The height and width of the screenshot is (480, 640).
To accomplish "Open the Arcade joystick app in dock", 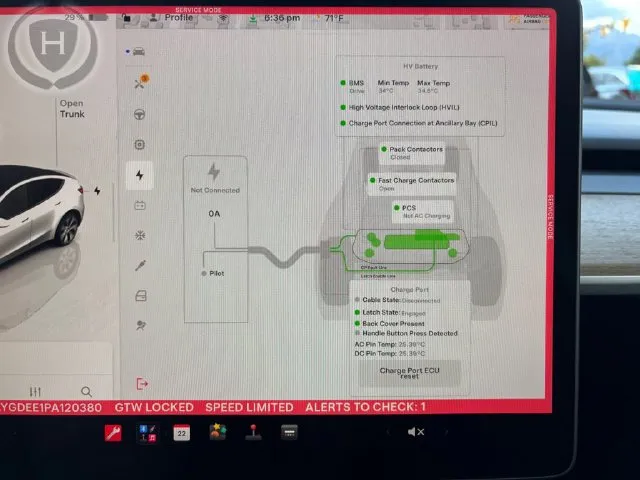I will [253, 432].
